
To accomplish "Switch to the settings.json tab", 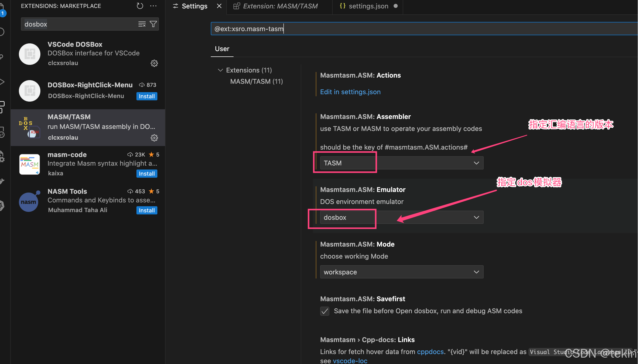I will pyautogui.click(x=368, y=6).
